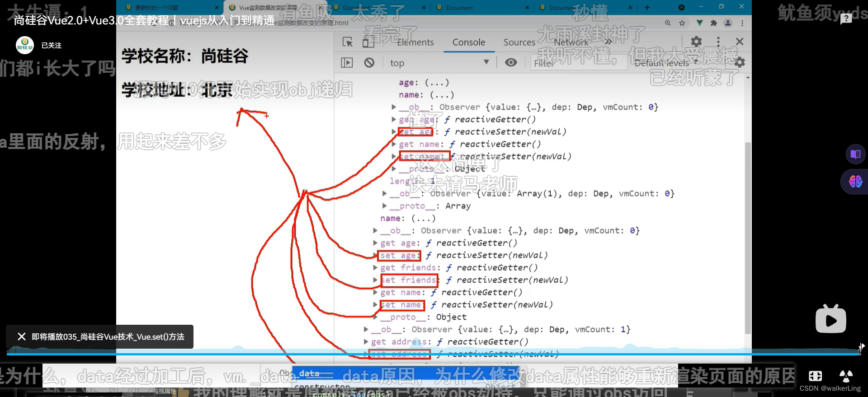Open the Default levels dropdown

coord(665,63)
